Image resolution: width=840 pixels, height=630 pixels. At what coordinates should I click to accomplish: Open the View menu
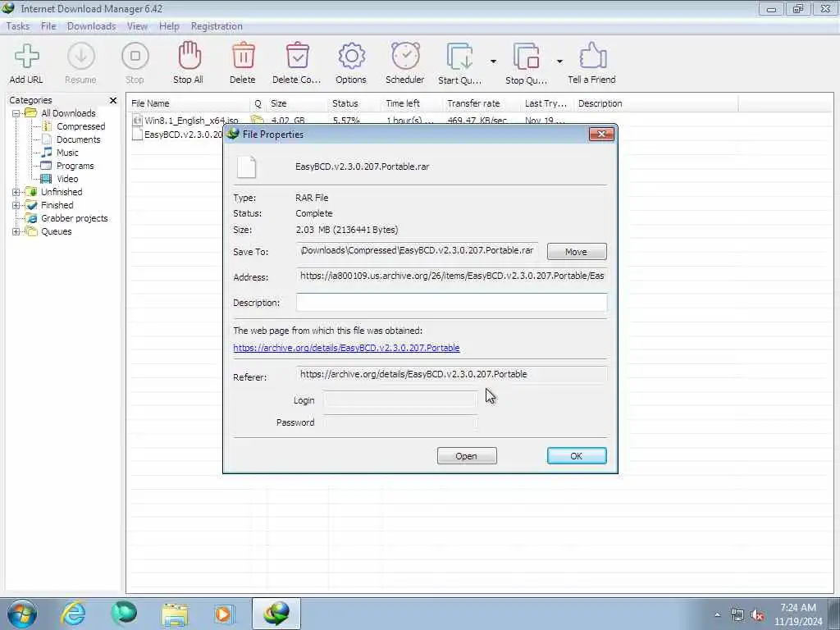[137, 26]
